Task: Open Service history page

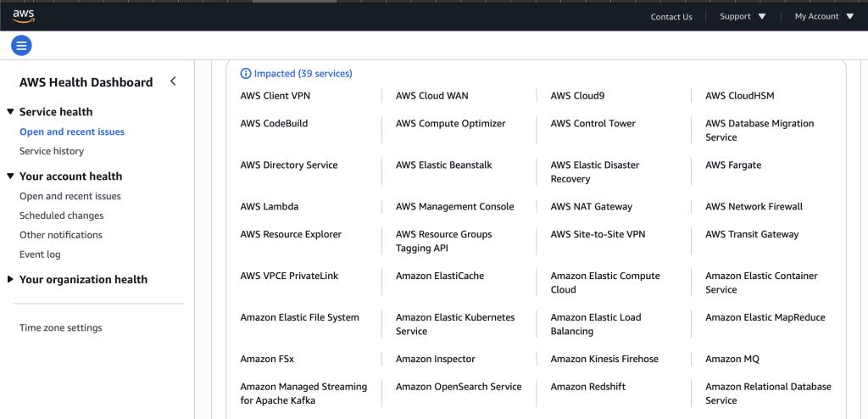Action: click(52, 151)
